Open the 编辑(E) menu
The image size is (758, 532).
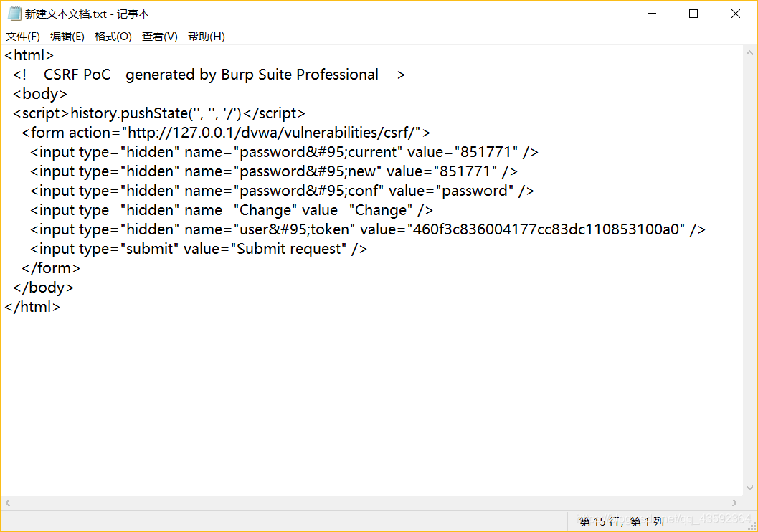[67, 37]
